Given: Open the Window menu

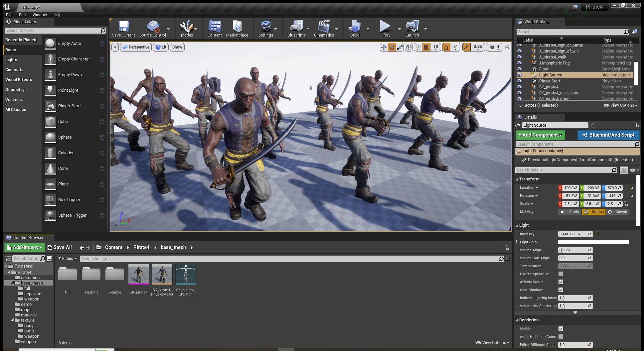Looking at the screenshot, I should 40,15.
